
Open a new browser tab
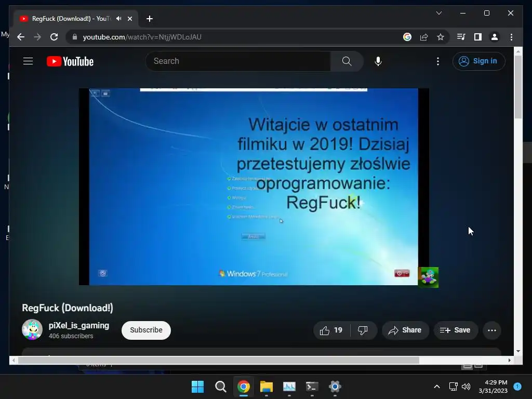tap(149, 19)
